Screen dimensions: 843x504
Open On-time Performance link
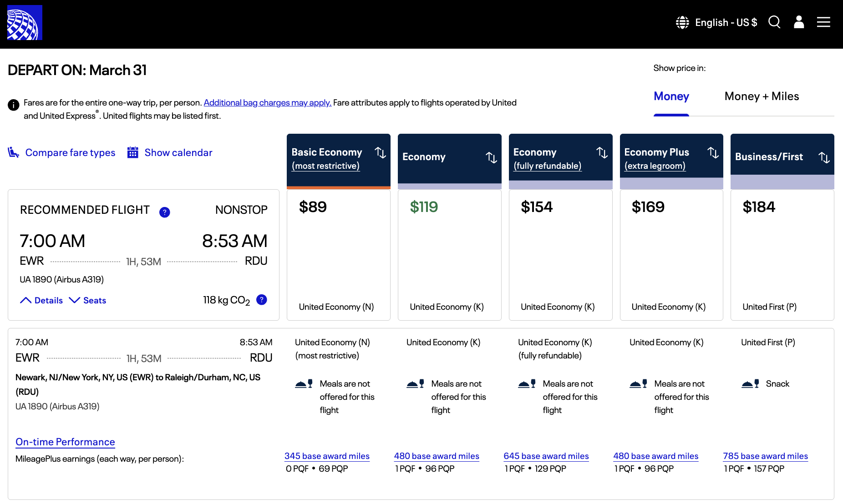click(x=65, y=442)
